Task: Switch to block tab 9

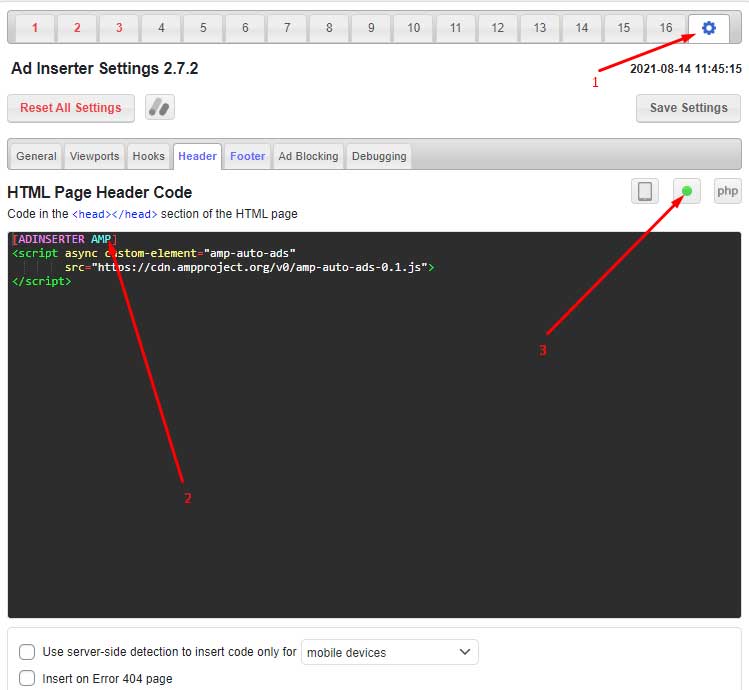Action: (x=371, y=28)
